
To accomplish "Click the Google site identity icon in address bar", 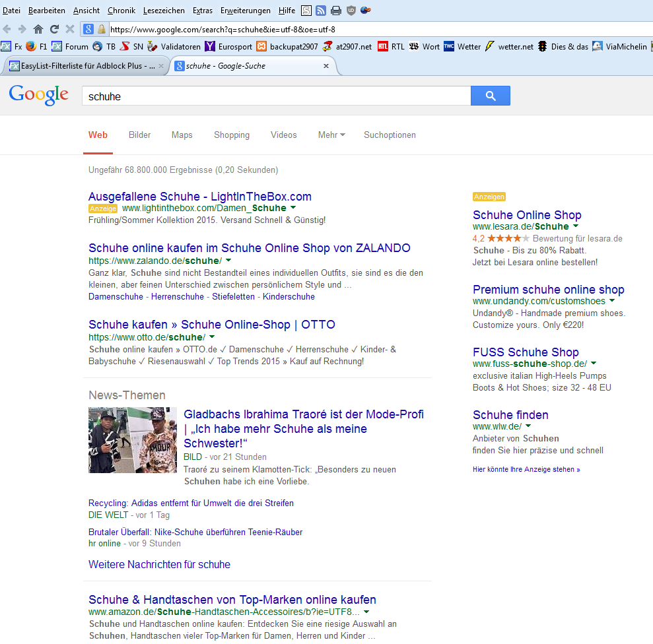I will 88,29.
